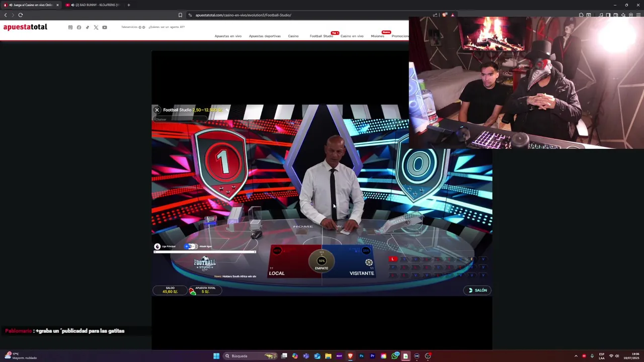Open Premiere Pro from taskbar
644x362 pixels.
point(372,356)
